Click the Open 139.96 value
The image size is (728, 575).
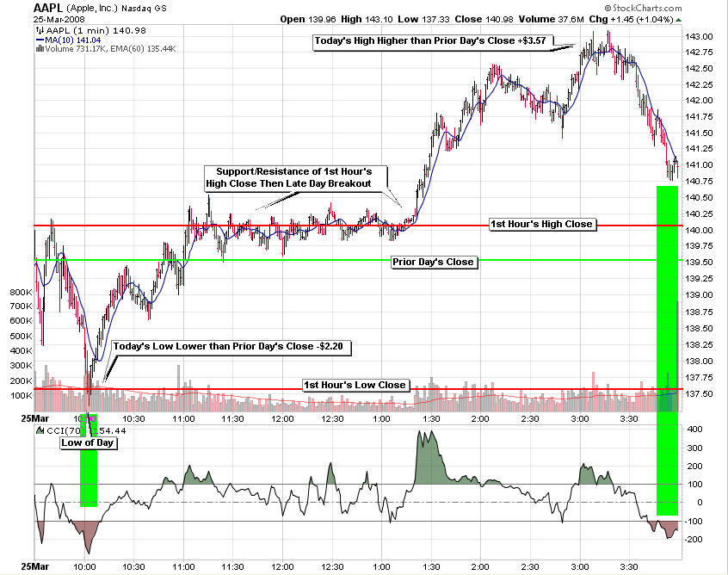click(x=308, y=20)
